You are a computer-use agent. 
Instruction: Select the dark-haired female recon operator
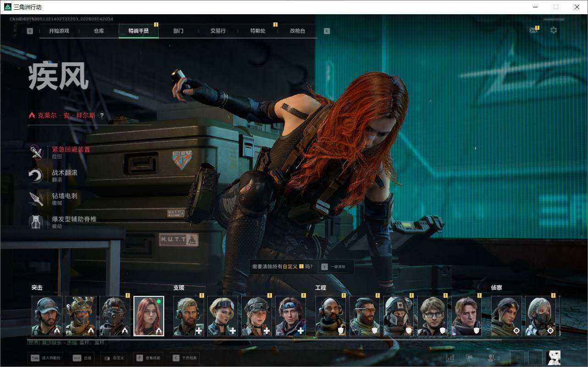click(506, 316)
